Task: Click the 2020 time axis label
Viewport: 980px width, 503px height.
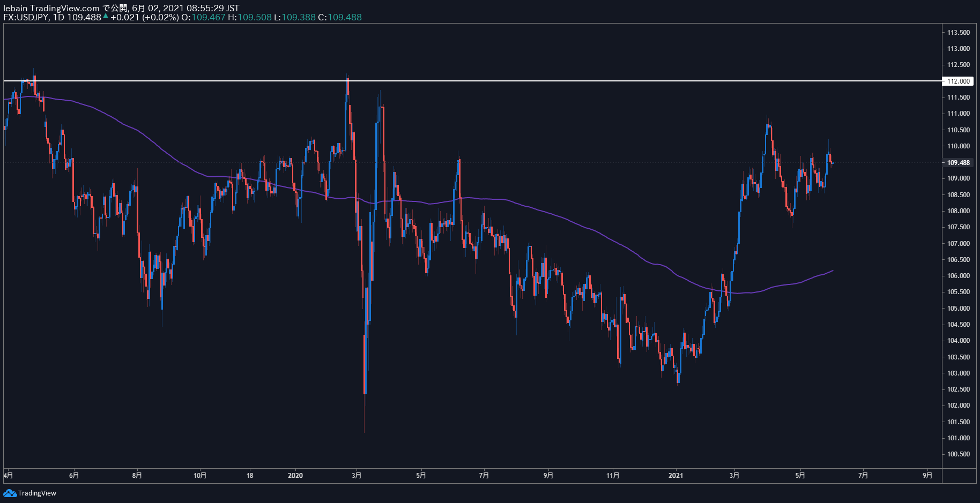Action: point(295,476)
